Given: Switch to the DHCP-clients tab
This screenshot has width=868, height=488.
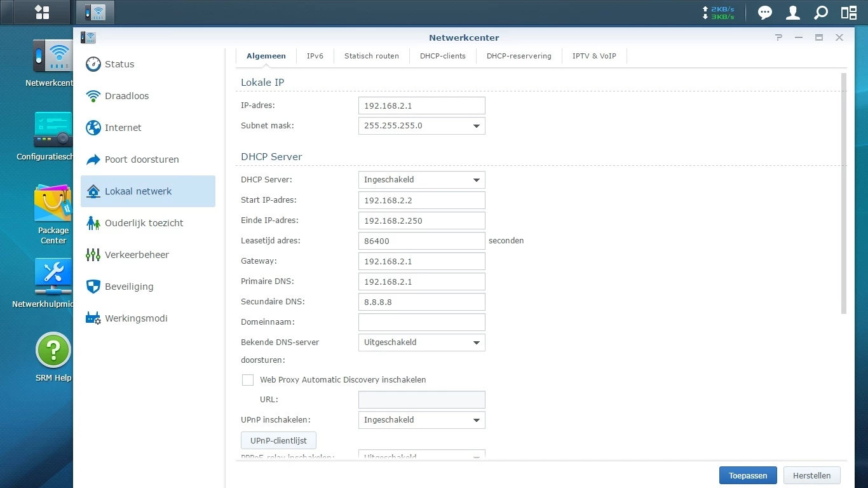Looking at the screenshot, I should pos(443,56).
